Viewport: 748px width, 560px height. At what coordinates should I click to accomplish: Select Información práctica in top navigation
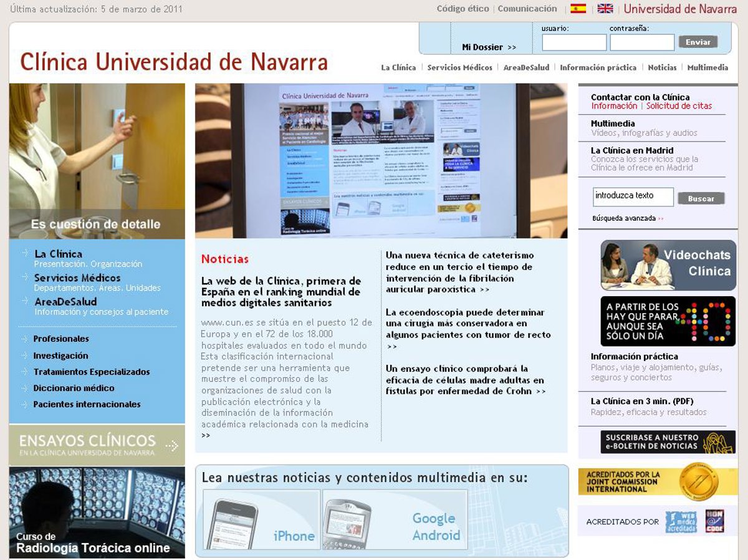point(598,67)
